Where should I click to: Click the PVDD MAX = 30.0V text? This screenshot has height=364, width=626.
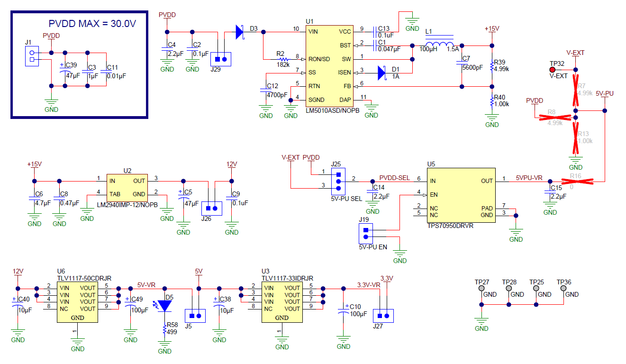pos(92,24)
